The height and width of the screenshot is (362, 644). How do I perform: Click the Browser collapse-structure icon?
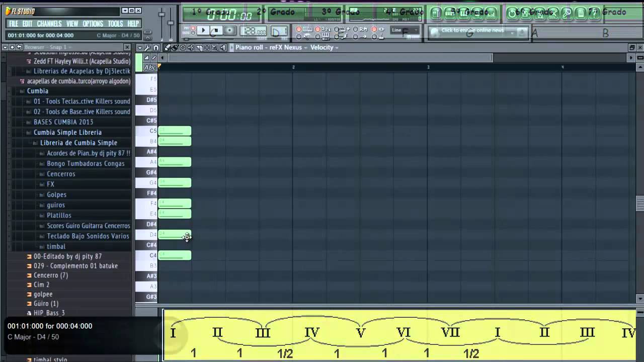pos(13,47)
